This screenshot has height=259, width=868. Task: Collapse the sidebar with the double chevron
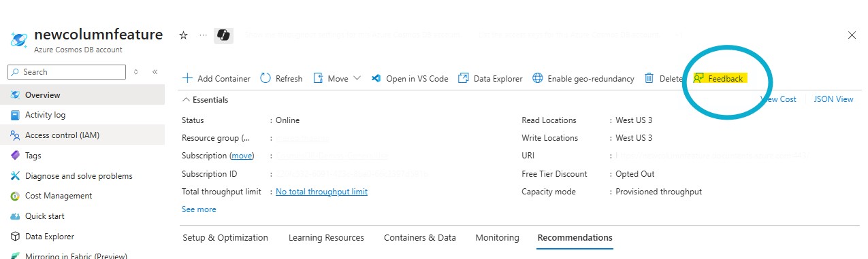[155, 72]
